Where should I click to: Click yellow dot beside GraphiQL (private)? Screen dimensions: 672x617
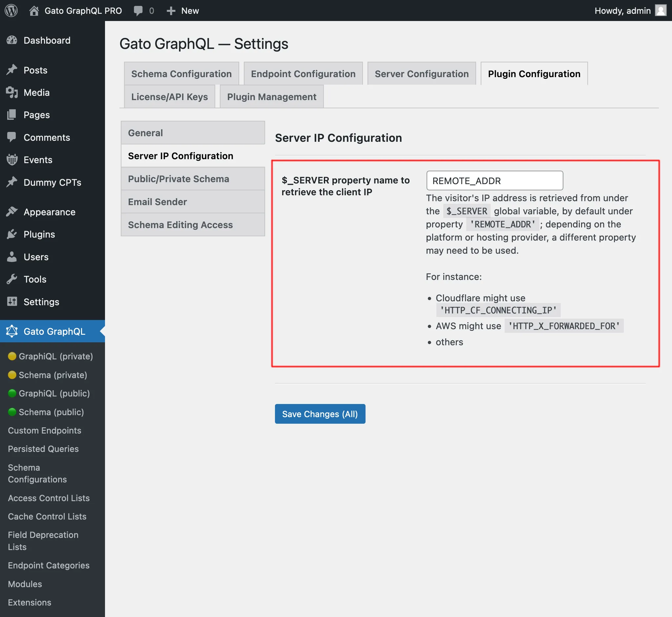pyautogui.click(x=12, y=356)
